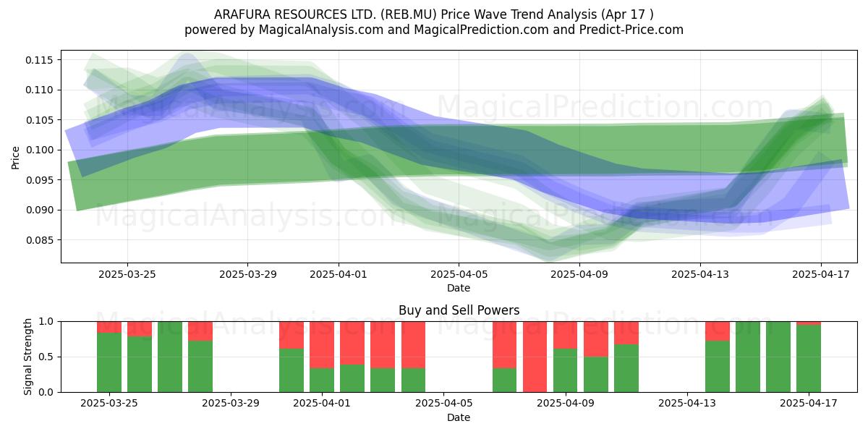
Task: Select the 0.115 price axis tick
Action: pyautogui.click(x=41, y=59)
